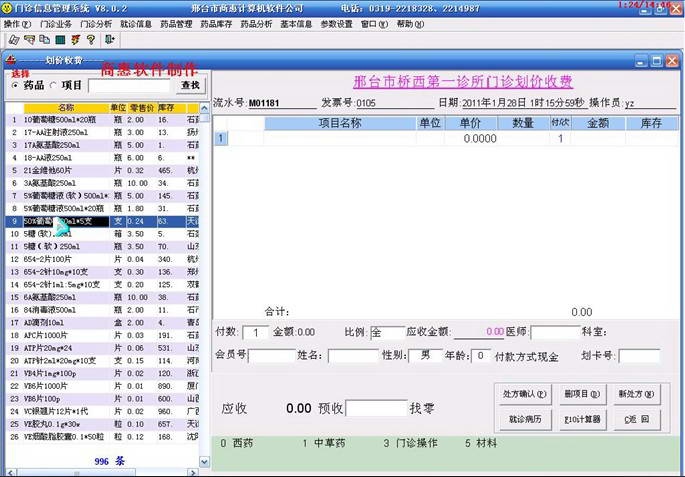Open the 就诊信息 menu

click(x=136, y=24)
